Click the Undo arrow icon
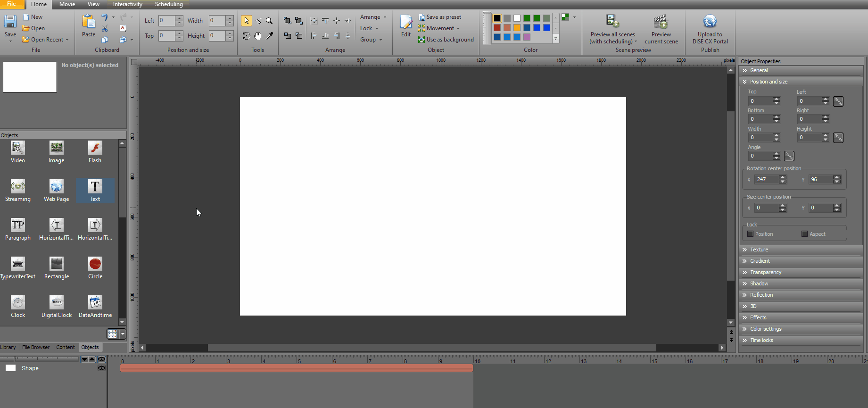The width and height of the screenshot is (868, 408). point(105,17)
